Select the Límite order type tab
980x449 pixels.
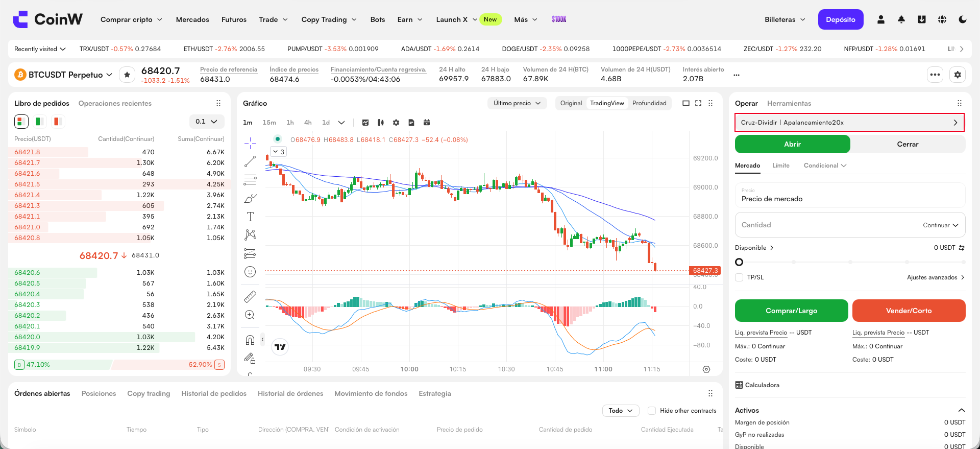781,166
